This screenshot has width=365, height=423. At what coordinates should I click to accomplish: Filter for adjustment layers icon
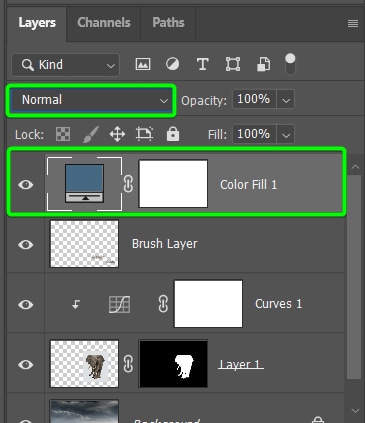click(x=172, y=64)
